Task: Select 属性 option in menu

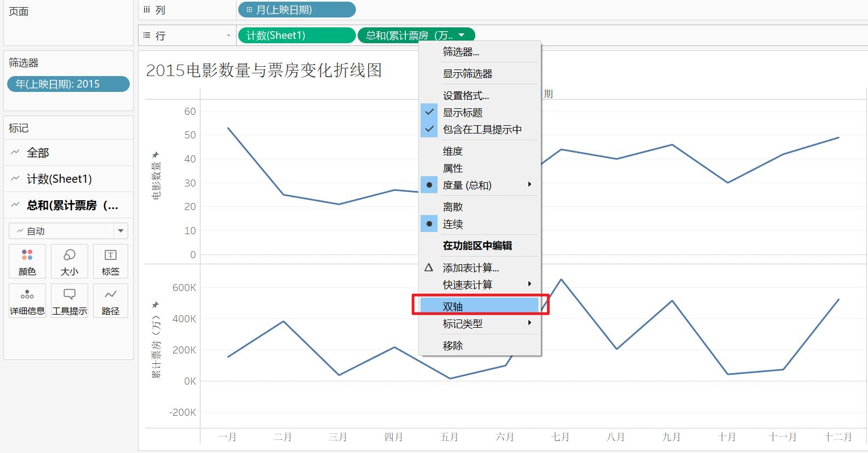Action: click(453, 168)
